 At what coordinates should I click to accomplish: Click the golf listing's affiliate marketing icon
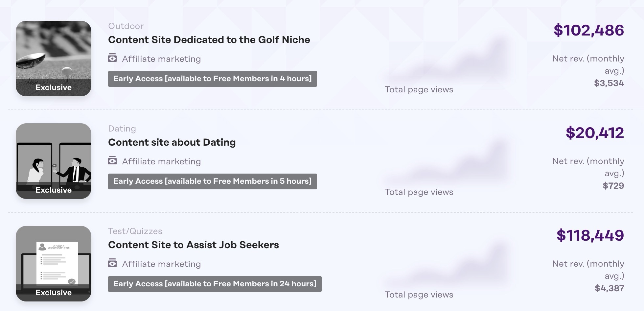pyautogui.click(x=112, y=58)
